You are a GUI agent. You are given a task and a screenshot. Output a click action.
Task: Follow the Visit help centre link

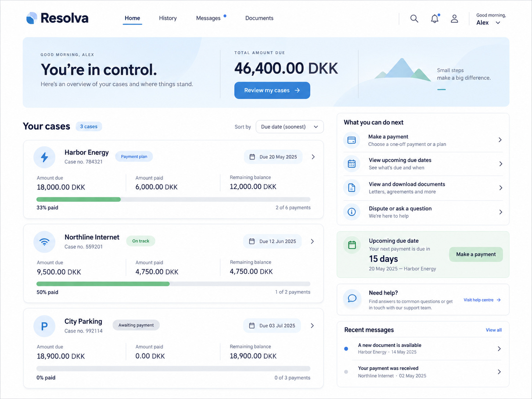tap(482, 300)
